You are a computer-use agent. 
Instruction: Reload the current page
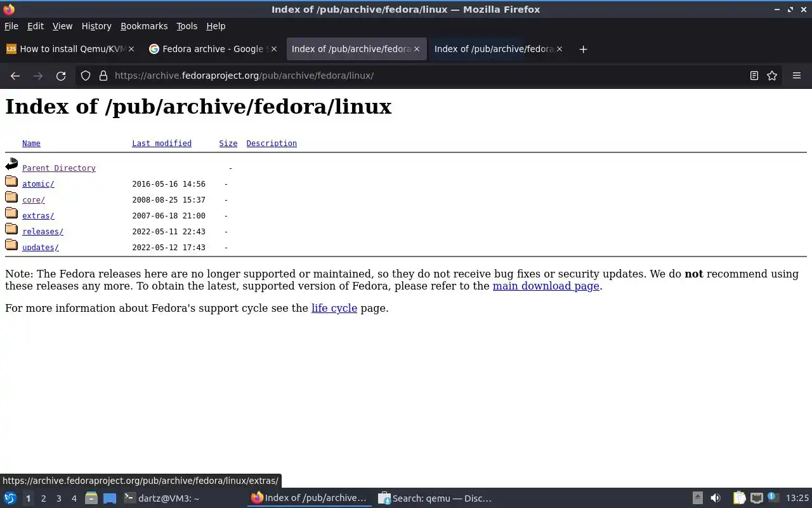pyautogui.click(x=61, y=76)
